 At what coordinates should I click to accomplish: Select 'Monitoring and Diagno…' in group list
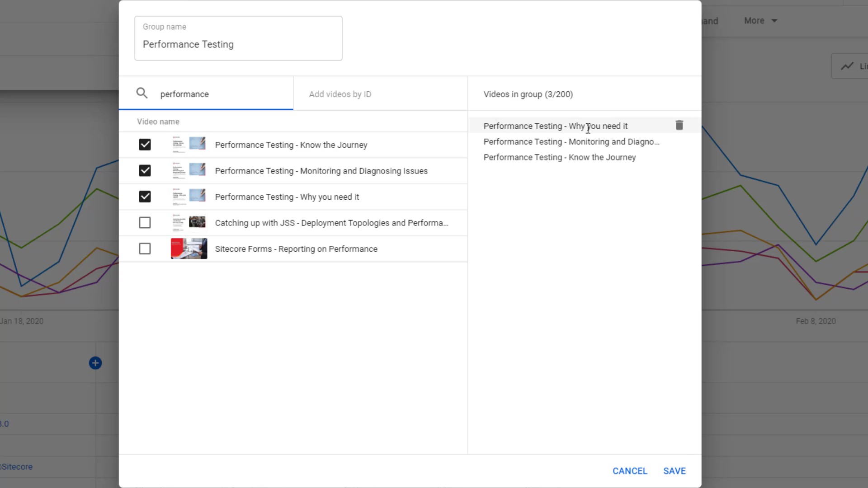571,142
